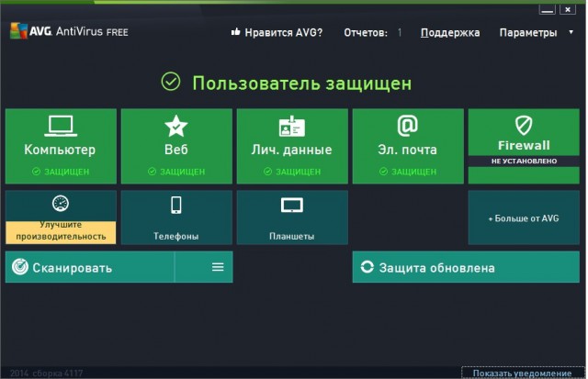
Task: Click the scan radar icon beside Сканировать
Action: tap(20, 267)
